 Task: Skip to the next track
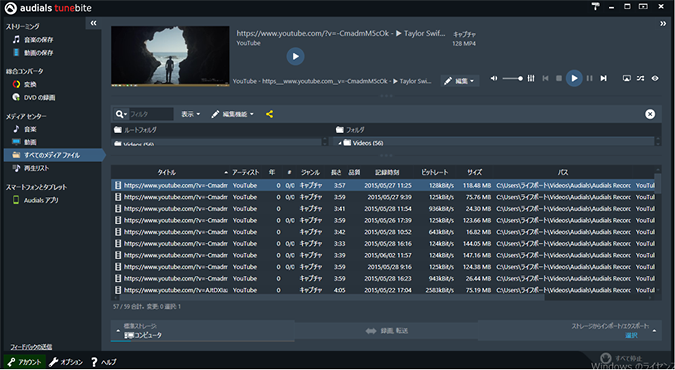pos(604,78)
